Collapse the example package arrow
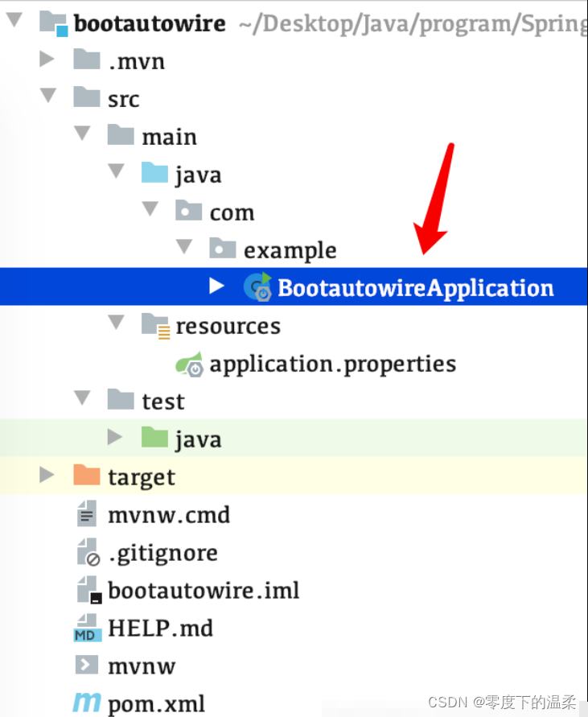Viewport: 588px width, 717px height. [x=184, y=246]
